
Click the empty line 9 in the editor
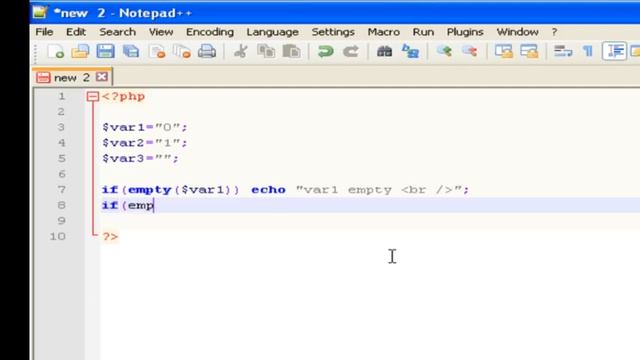click(370, 221)
